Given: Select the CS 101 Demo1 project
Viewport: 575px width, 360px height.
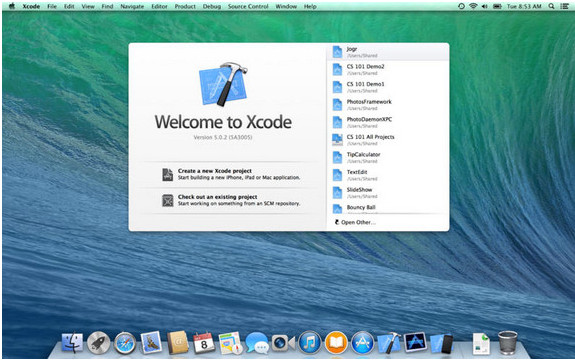Looking at the screenshot, I should tap(388, 87).
